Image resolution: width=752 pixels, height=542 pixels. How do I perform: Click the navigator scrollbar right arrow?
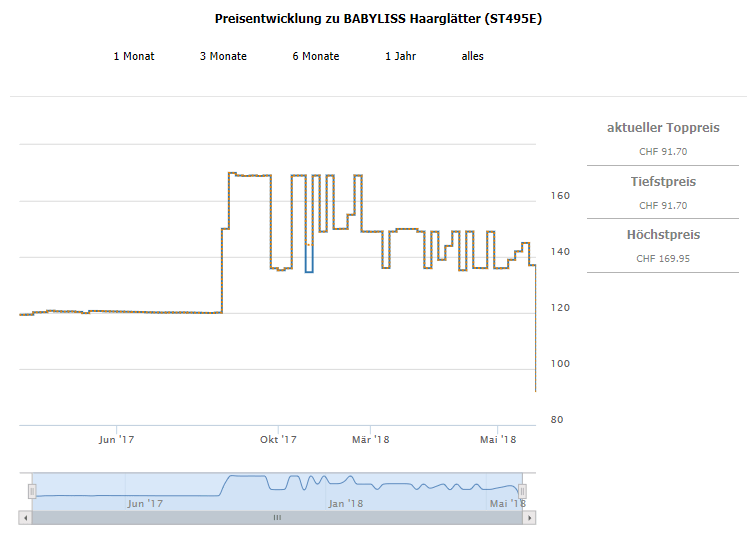point(531,518)
